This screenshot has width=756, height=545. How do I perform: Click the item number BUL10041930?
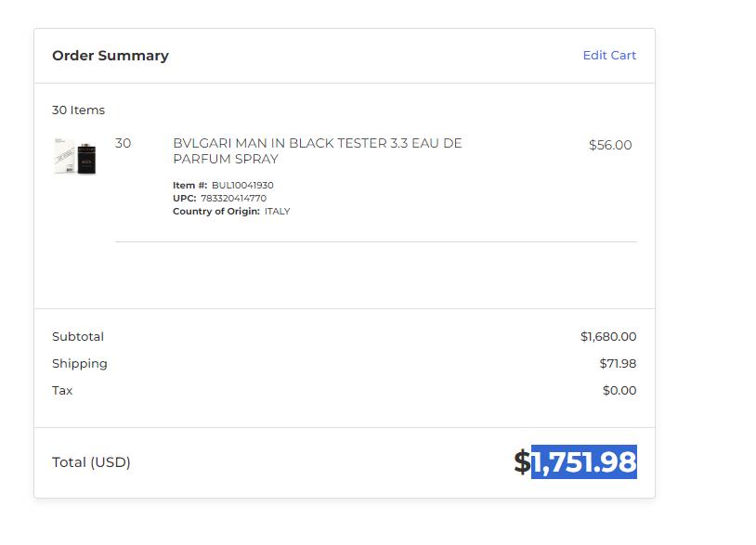tap(242, 186)
